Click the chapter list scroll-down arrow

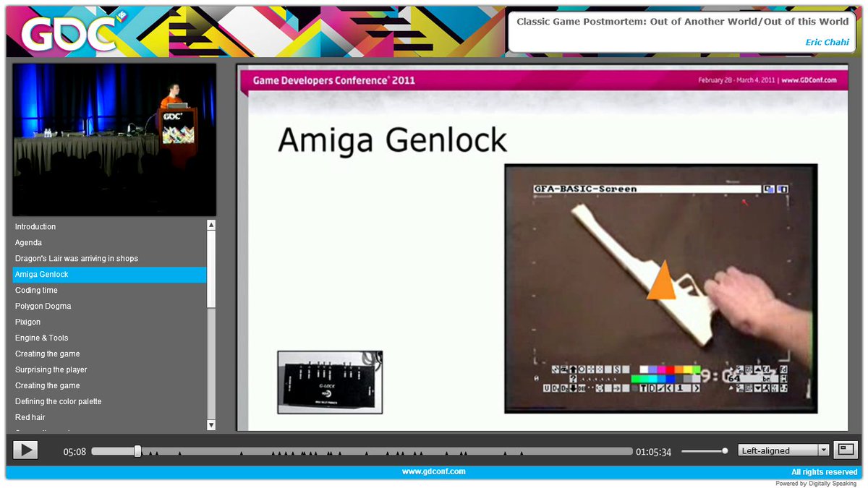pos(211,425)
